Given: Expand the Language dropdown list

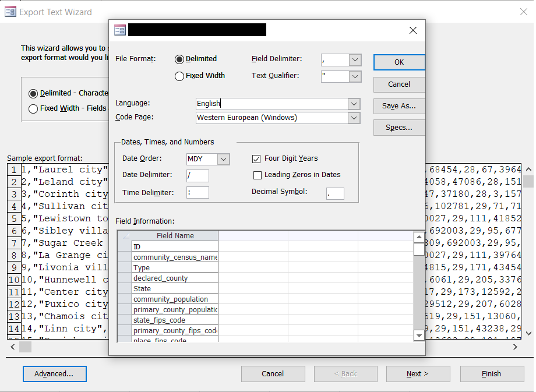Looking at the screenshot, I should 354,104.
